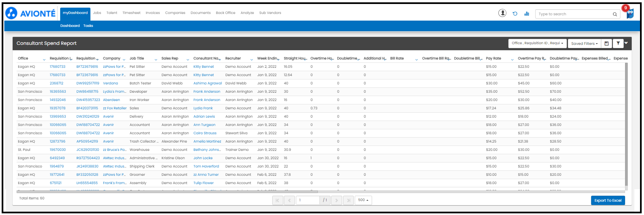Click the save filter floppy disk icon
Viewport: 644px width, 215px height.
click(x=606, y=44)
